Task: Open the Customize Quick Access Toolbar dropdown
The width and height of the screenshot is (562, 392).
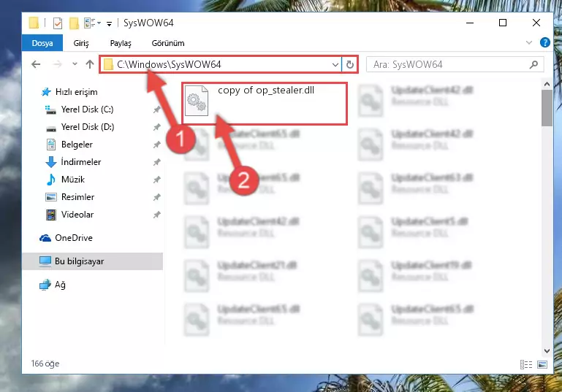Action: [110, 24]
